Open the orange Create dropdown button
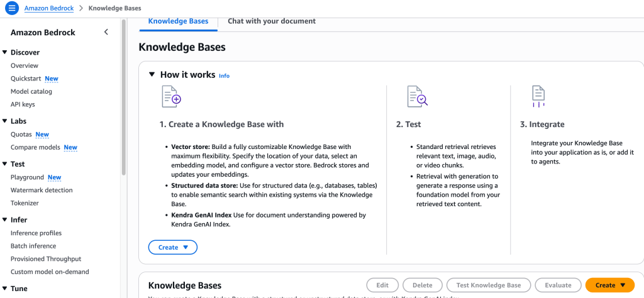The image size is (644, 298). [611, 285]
